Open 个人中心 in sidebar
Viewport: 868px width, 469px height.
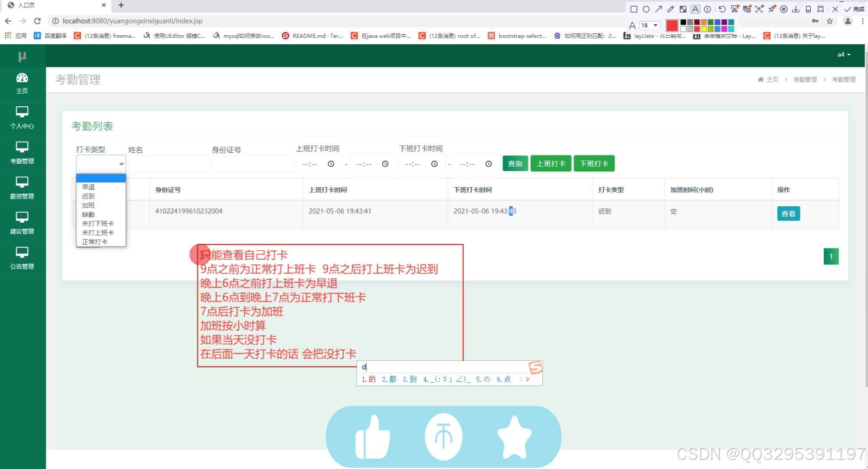22,118
